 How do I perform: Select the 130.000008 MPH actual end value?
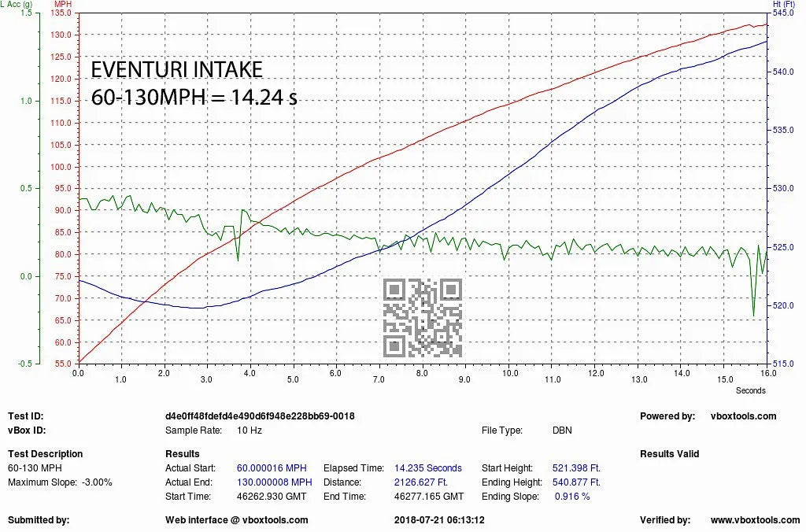click(274, 482)
